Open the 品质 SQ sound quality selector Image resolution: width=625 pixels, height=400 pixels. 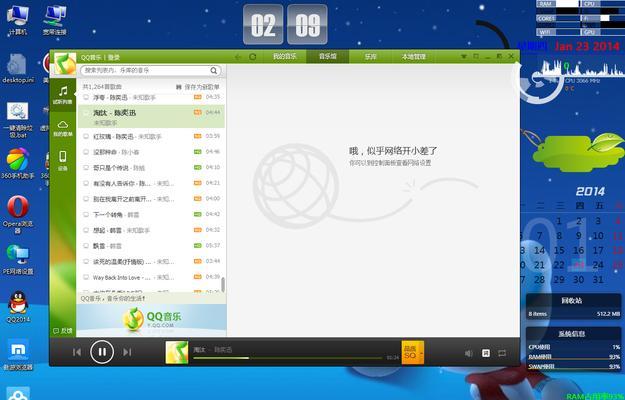(x=413, y=352)
